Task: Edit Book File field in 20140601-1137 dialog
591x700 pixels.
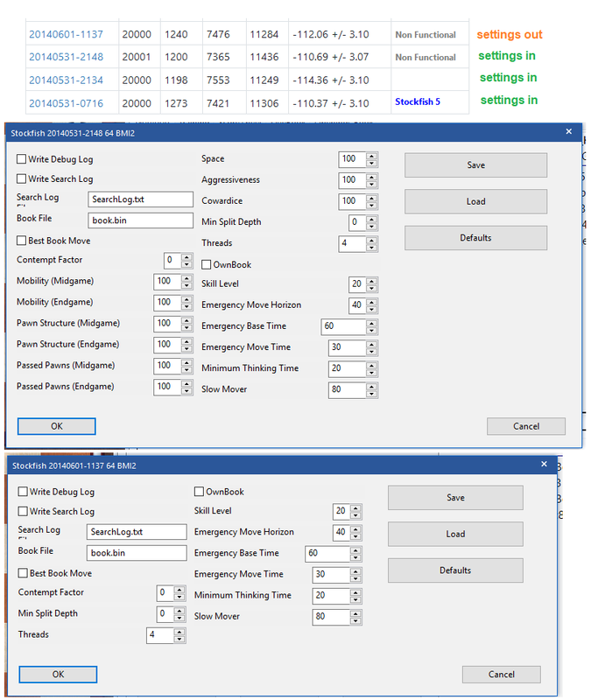Action: [x=137, y=553]
